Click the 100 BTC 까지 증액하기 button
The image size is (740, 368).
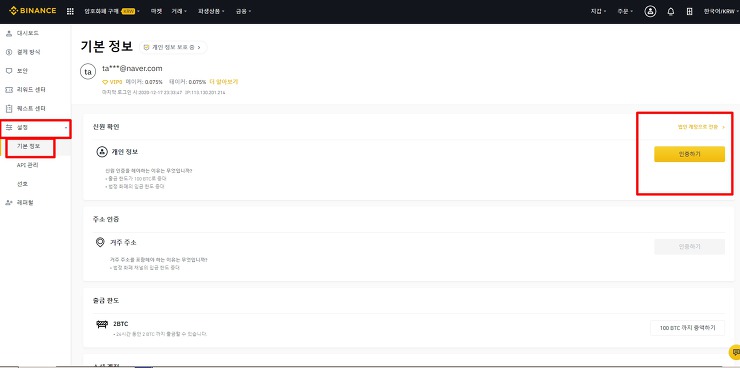coord(687,327)
